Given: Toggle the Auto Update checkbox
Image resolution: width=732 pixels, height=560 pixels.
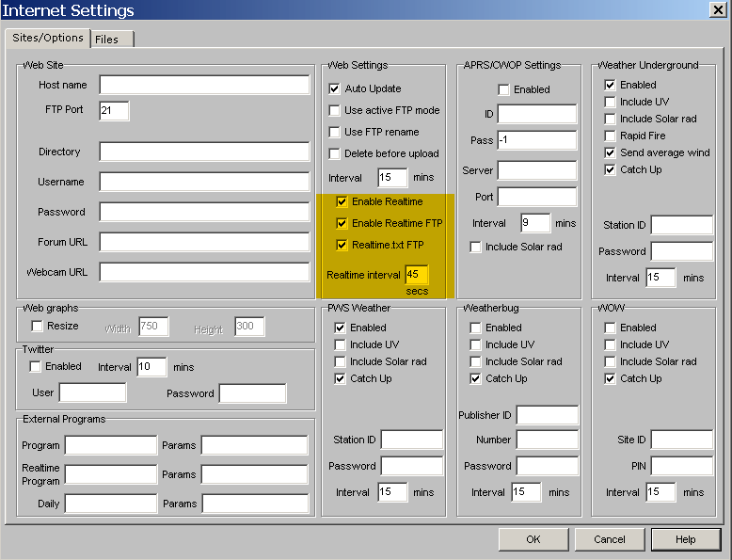Looking at the screenshot, I should point(334,88).
